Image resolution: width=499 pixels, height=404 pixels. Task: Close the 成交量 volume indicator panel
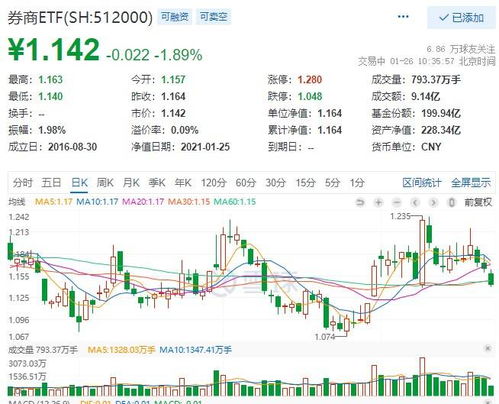pos(487,349)
